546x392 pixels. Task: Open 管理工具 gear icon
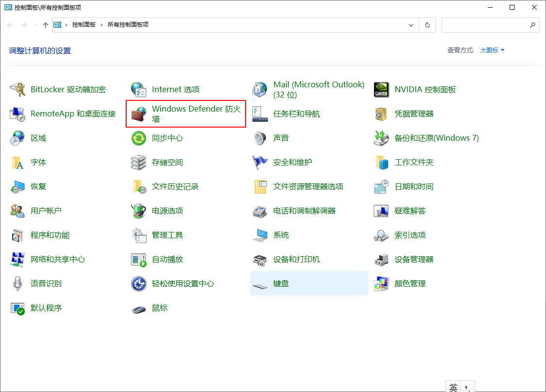(139, 235)
